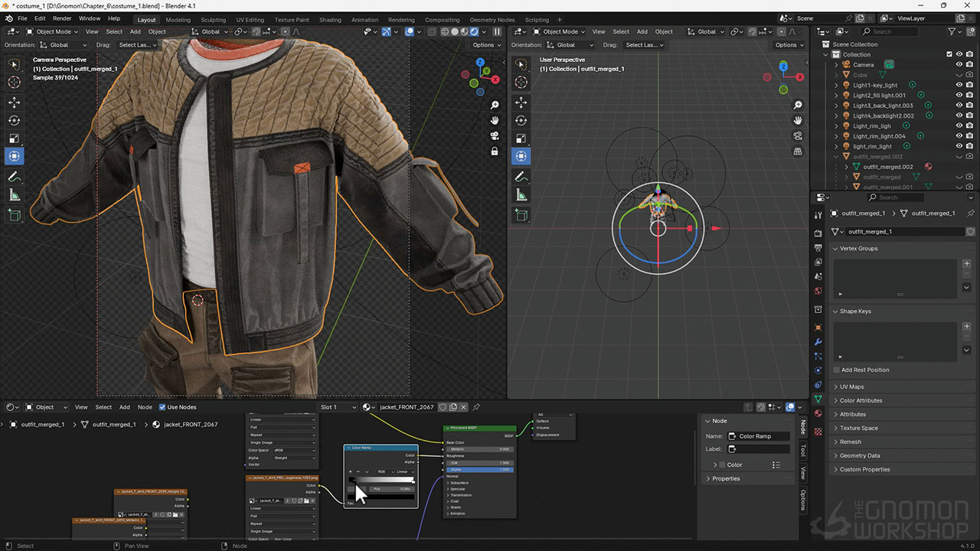This screenshot has width=980, height=551.
Task: Toggle camera view icon in left viewport
Action: tap(495, 135)
